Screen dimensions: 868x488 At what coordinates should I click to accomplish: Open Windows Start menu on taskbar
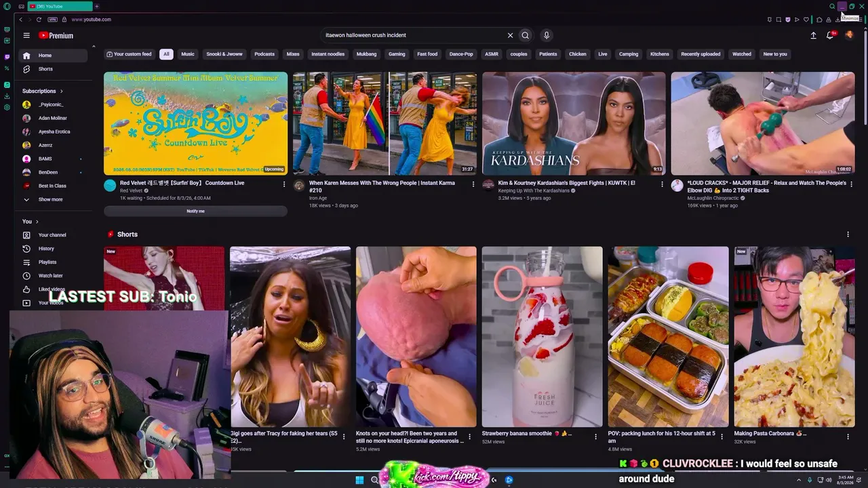coord(359,480)
